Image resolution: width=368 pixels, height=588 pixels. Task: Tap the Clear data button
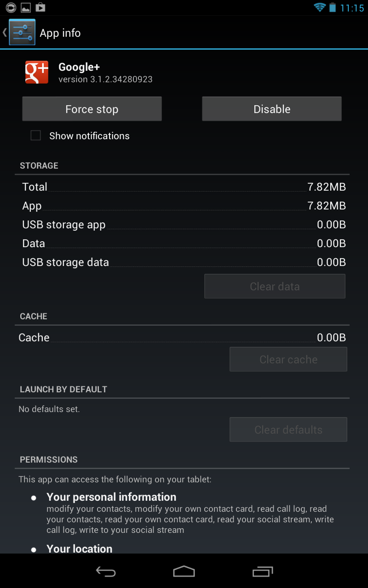[275, 286]
